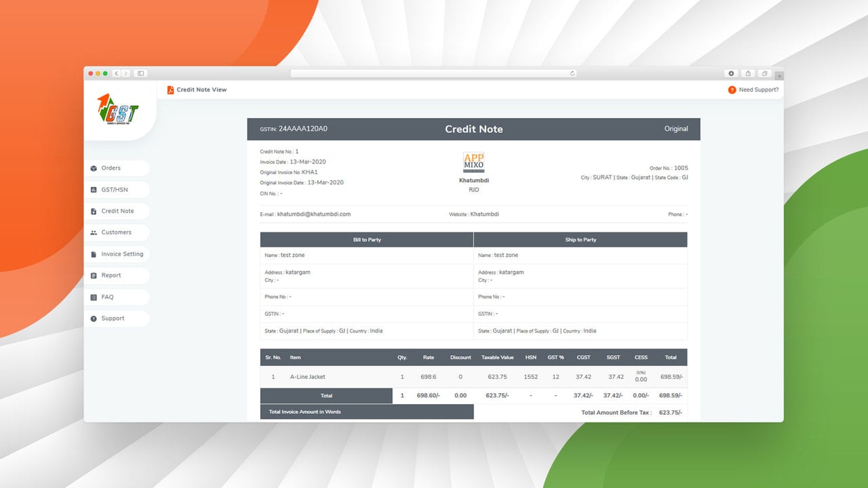Open the browser downloads icon
Screen dimensions: 868x488
[732, 73]
